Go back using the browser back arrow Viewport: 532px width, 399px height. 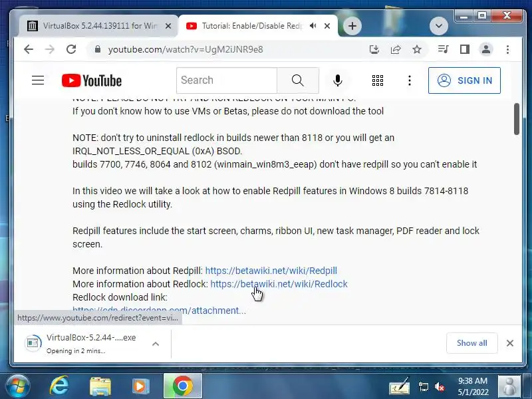coord(29,49)
